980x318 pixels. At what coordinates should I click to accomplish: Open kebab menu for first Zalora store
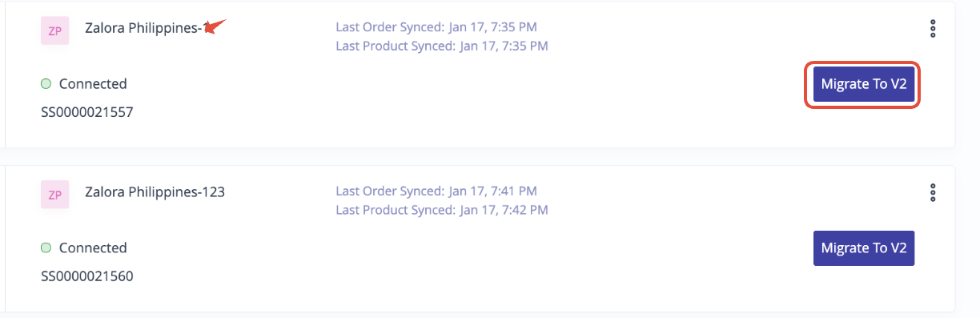point(932,28)
